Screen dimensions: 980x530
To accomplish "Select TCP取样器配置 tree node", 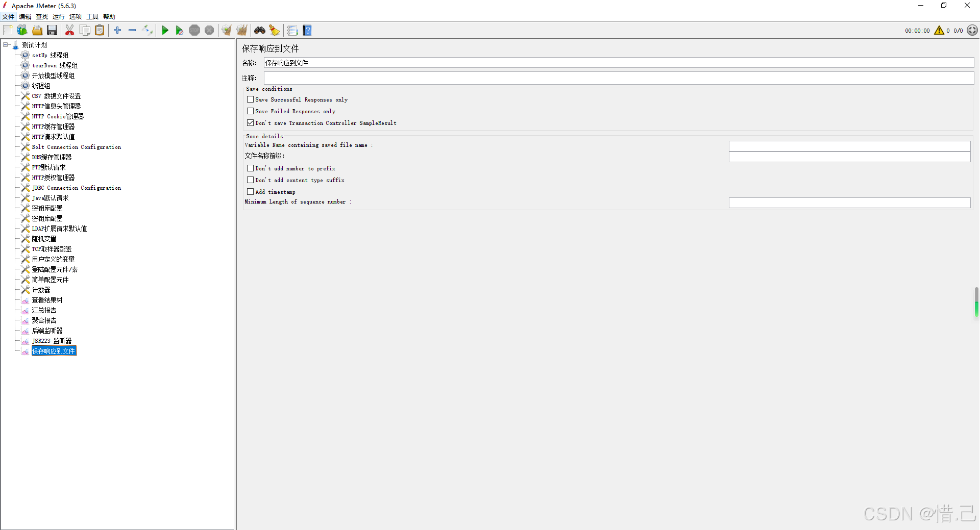I will click(x=52, y=249).
